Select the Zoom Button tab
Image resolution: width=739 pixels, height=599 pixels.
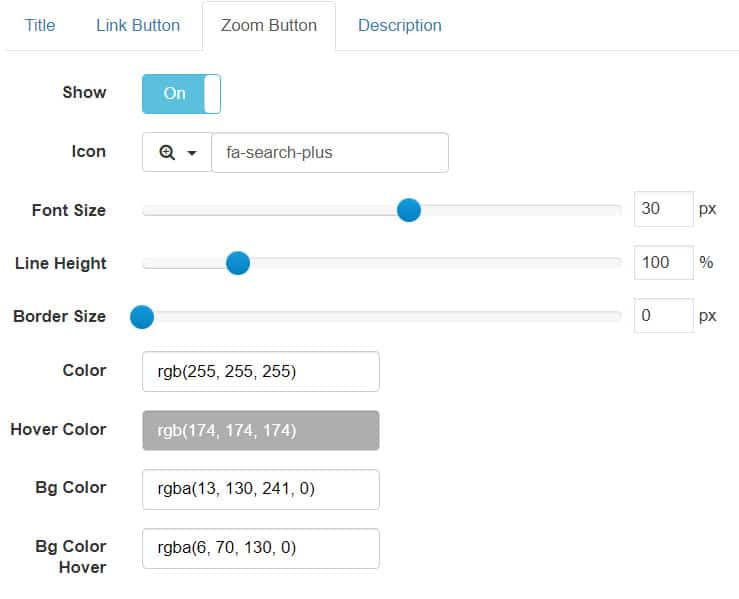click(x=269, y=25)
